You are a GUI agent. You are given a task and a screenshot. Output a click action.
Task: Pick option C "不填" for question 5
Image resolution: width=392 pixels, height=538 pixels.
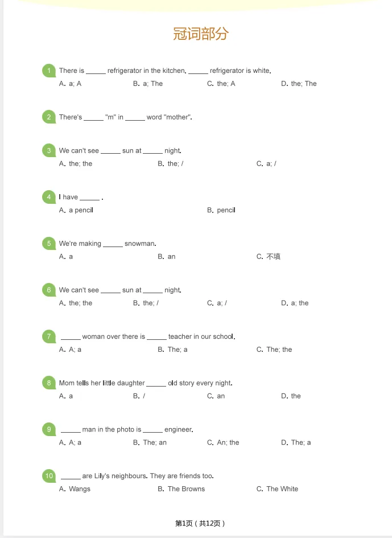[269, 257]
